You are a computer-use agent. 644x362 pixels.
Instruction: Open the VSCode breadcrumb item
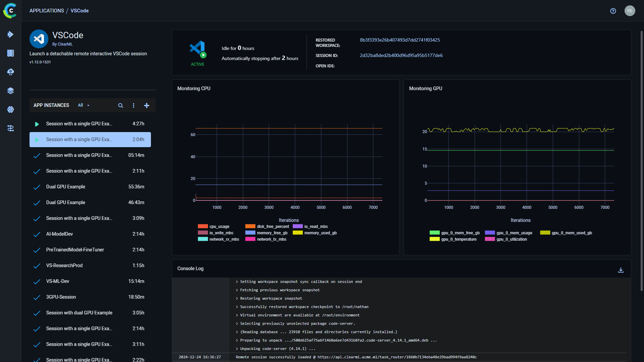pos(79,10)
